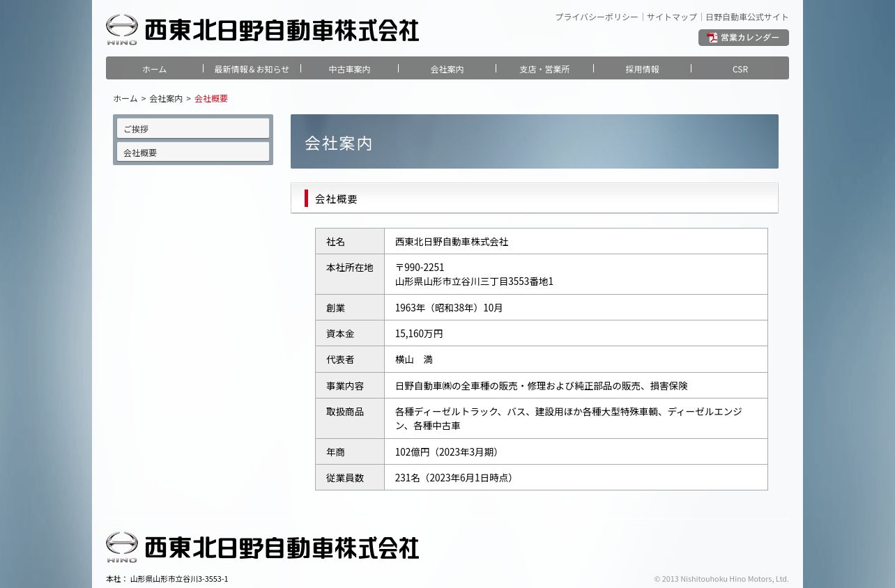Click the copyright text © 2013 Nishitouhoku Hino Motors
The width and height of the screenshot is (895, 588).
[x=721, y=578]
